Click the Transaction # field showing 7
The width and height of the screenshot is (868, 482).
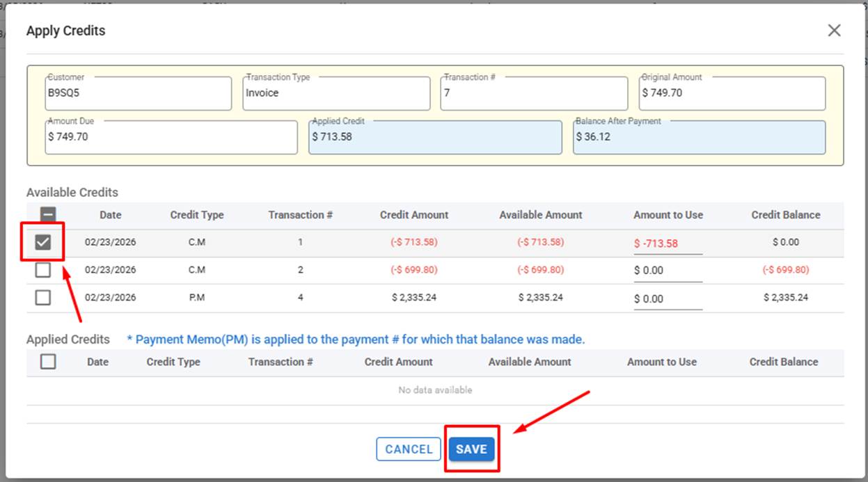click(x=534, y=93)
